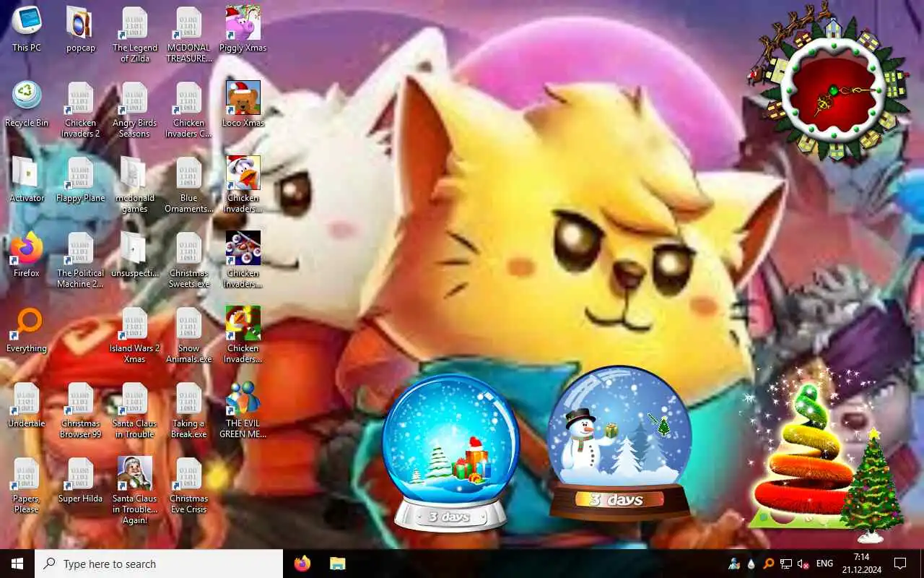Select The Political Machine shortcut
Screen dimensions: 924x578
pyautogui.click(x=81, y=260)
